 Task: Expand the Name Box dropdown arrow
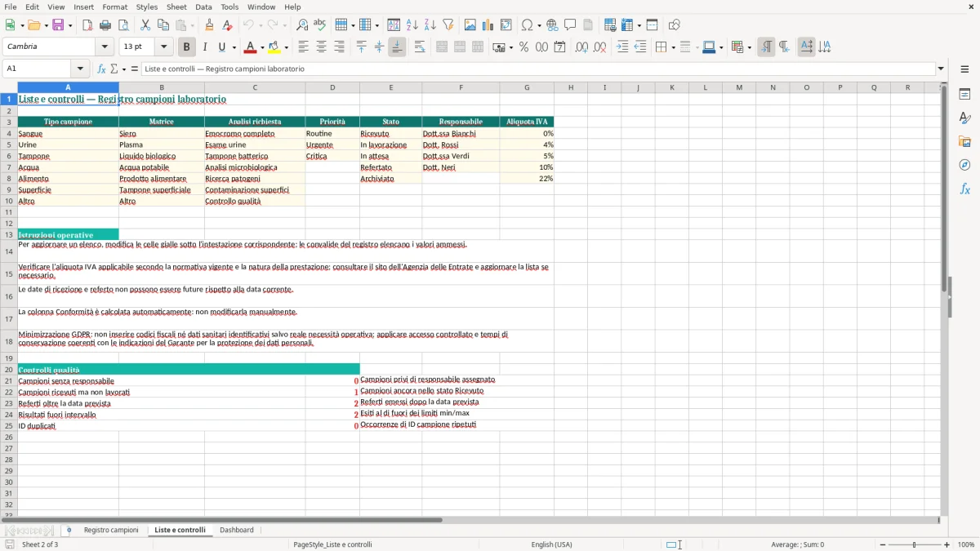[x=80, y=69]
